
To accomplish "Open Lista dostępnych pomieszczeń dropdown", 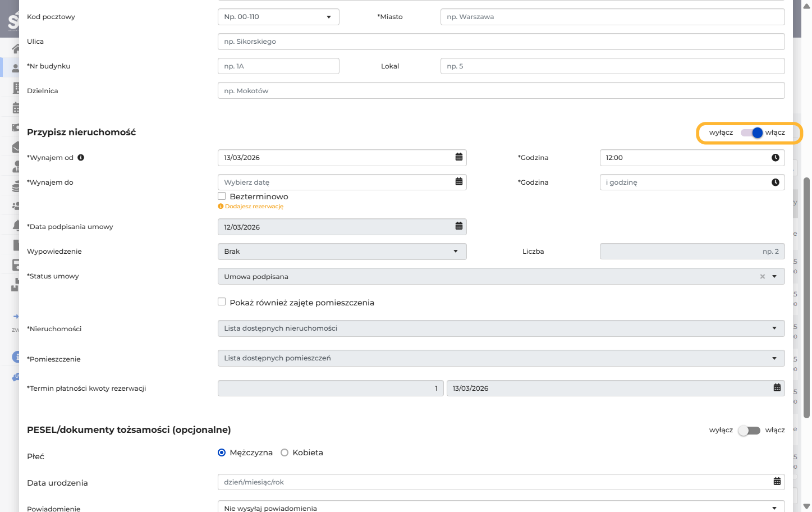I will (501, 358).
